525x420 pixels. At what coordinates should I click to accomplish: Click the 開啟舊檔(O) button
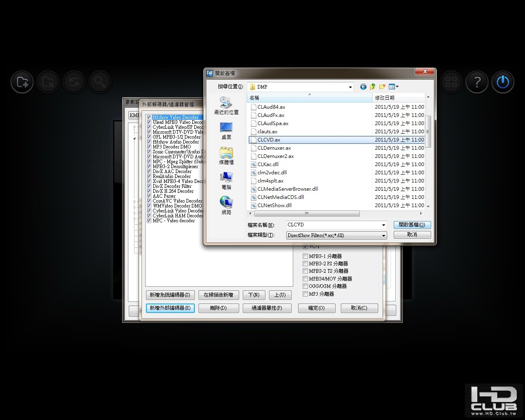(412, 225)
